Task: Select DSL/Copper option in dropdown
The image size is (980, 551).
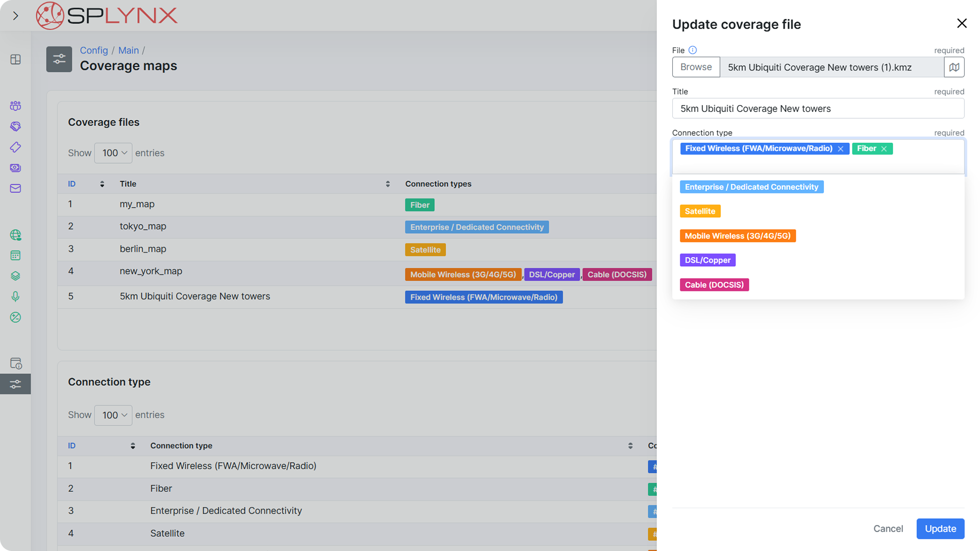Action: pos(707,260)
